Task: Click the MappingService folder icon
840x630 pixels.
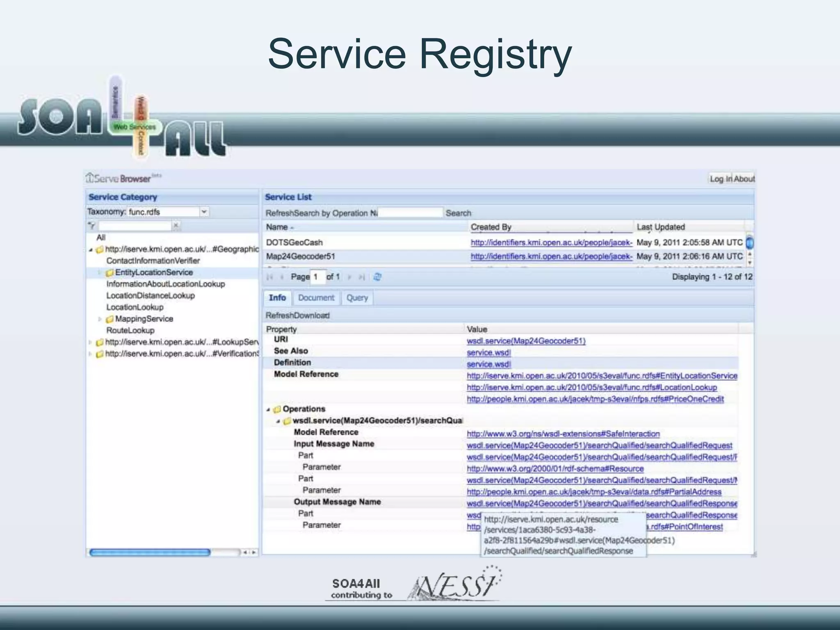Action: [x=110, y=319]
